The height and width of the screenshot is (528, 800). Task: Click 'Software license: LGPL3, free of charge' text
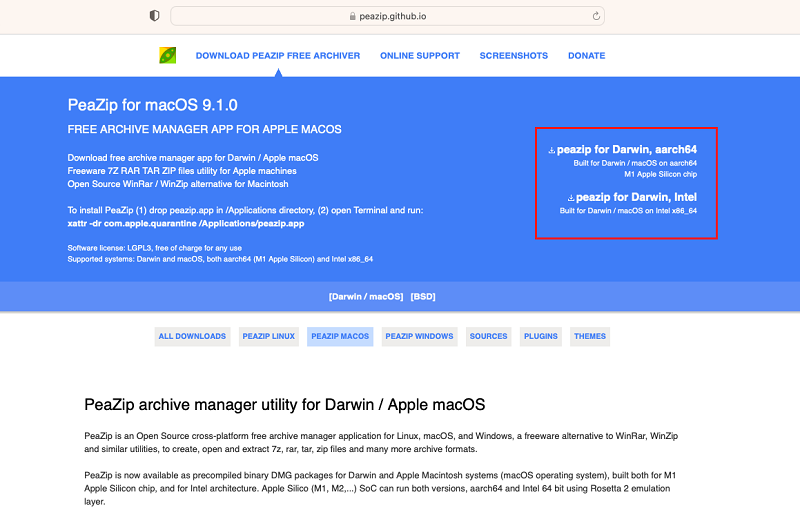tap(155, 248)
